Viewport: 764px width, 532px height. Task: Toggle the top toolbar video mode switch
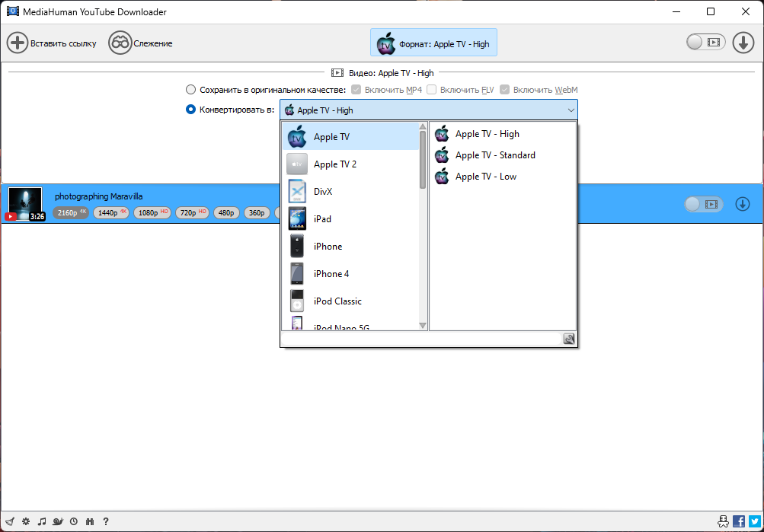click(705, 43)
